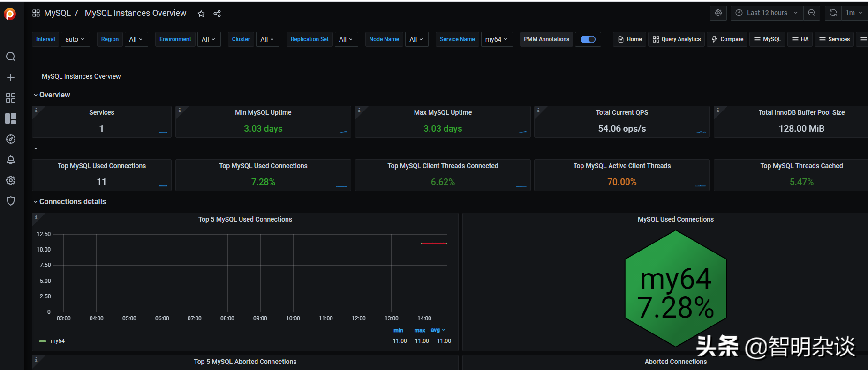This screenshot has width=868, height=370.
Task: Open the MySQL dashboards menu
Action: 768,39
